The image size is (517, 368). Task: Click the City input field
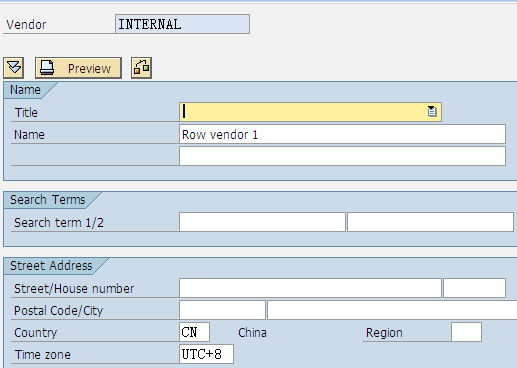coord(392,310)
